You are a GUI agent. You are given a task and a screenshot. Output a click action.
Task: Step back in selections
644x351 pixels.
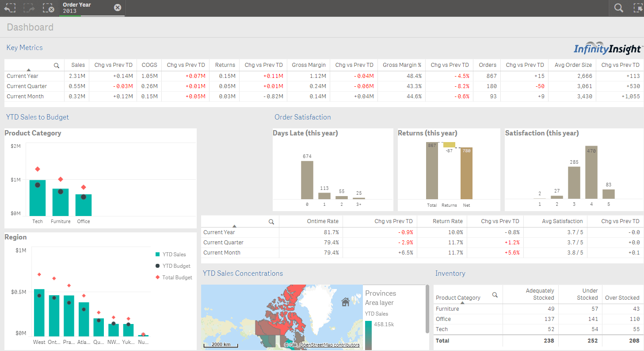point(10,8)
